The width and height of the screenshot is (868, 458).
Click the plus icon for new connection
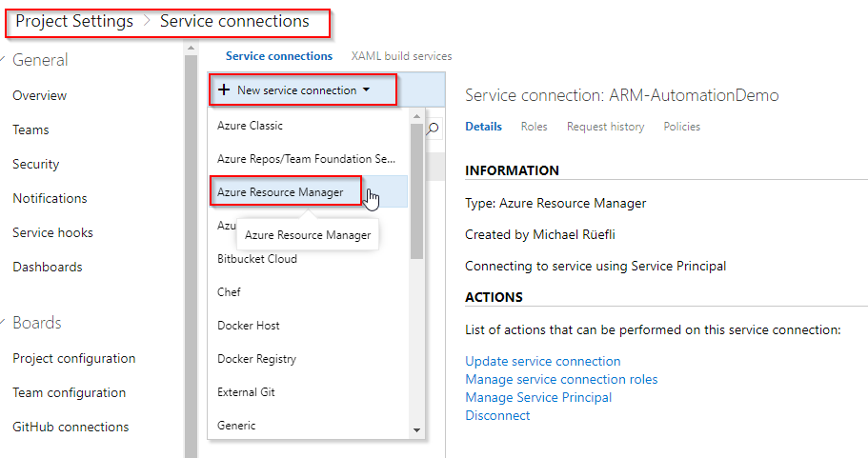pyautogui.click(x=224, y=90)
